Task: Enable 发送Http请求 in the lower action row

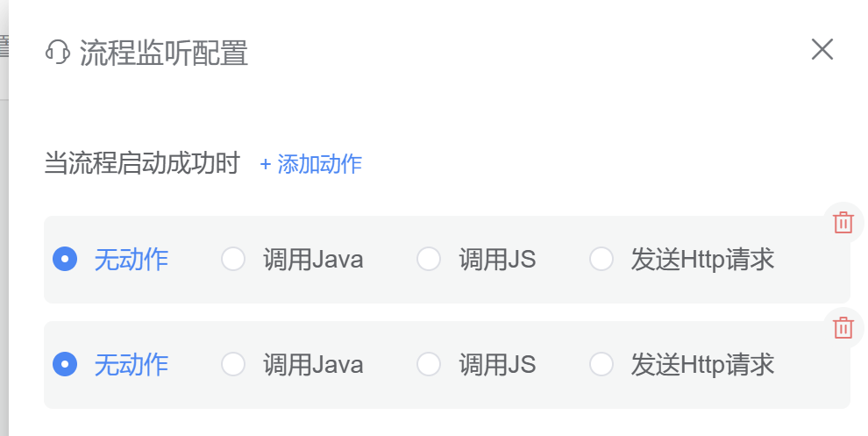Action: pyautogui.click(x=601, y=364)
